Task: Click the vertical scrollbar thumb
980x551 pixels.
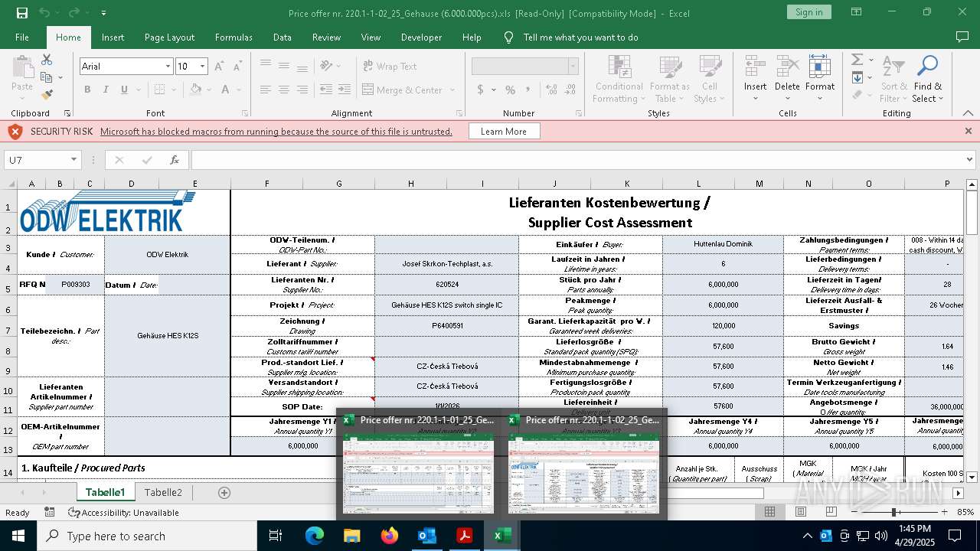Action: coord(972,214)
